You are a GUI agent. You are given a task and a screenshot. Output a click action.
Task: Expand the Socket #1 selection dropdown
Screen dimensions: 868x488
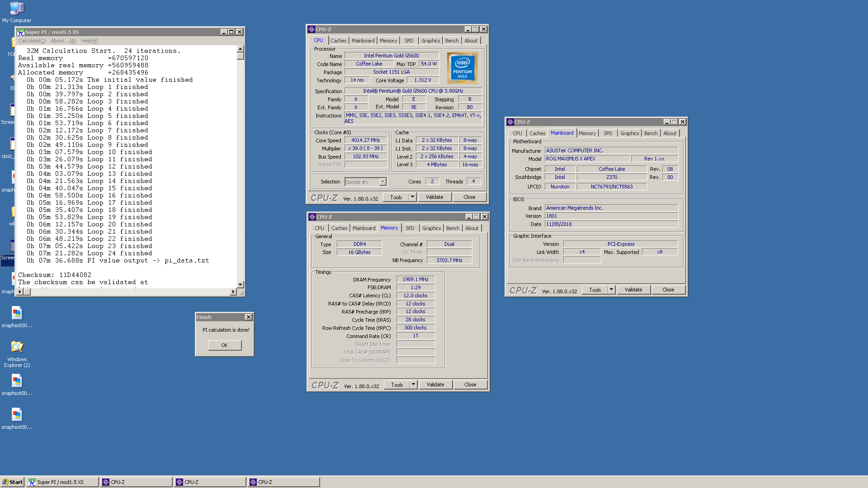[x=382, y=182]
